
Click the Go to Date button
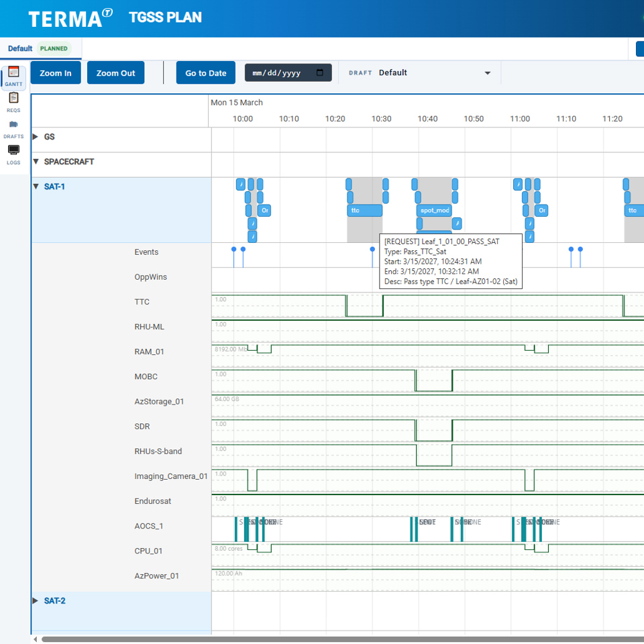click(206, 72)
